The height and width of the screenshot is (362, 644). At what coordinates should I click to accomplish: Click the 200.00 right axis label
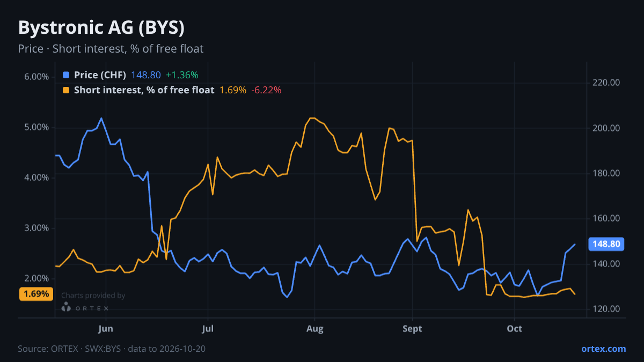(x=607, y=128)
